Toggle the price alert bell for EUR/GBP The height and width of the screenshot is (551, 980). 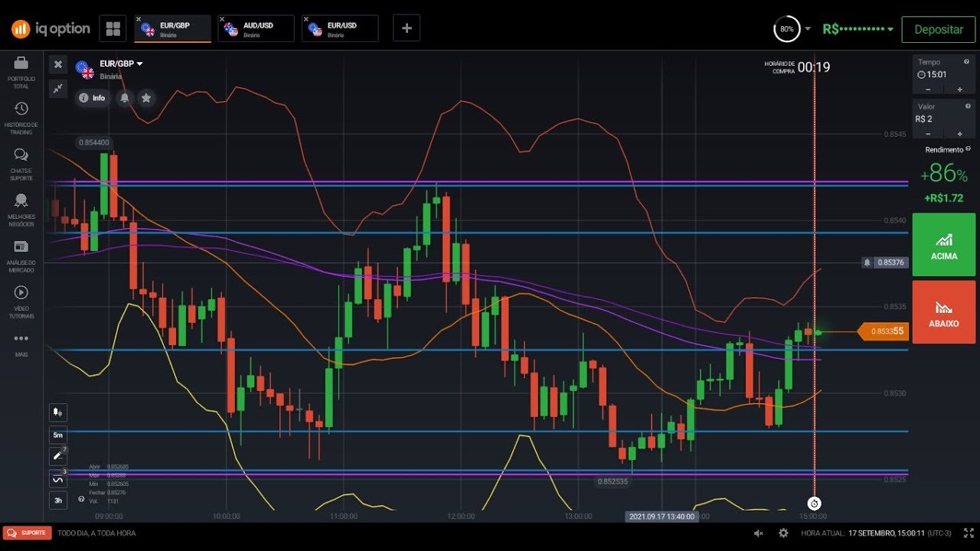click(124, 98)
